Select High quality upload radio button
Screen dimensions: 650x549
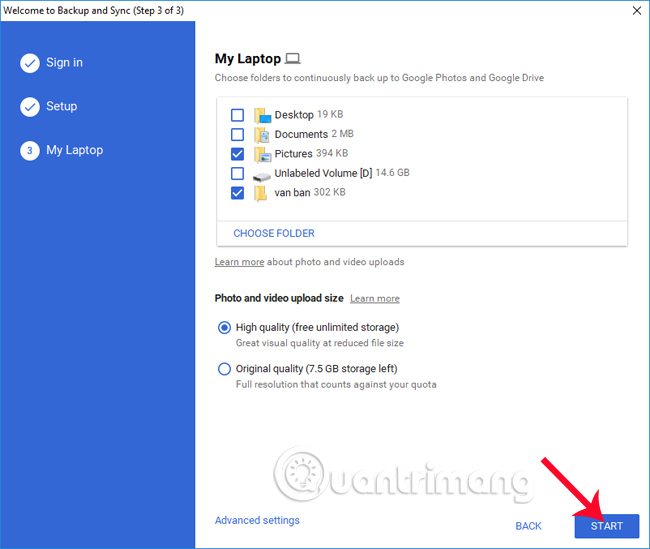(x=224, y=328)
